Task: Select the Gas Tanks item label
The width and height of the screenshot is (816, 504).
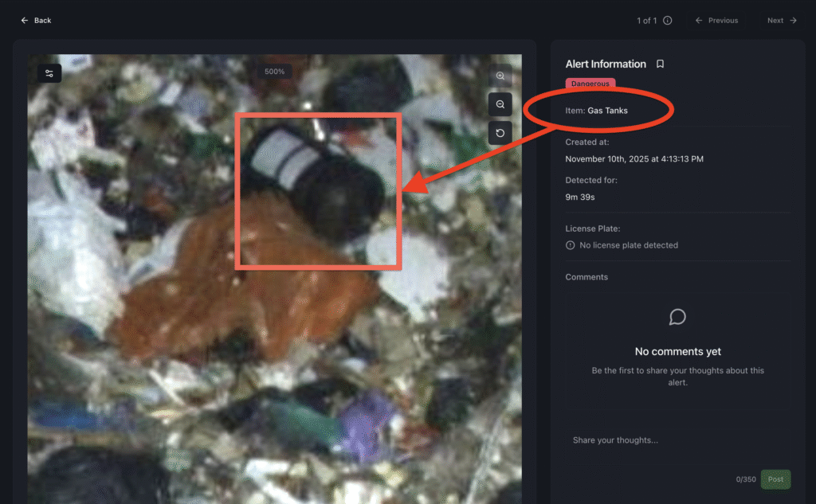Action: pyautogui.click(x=607, y=111)
